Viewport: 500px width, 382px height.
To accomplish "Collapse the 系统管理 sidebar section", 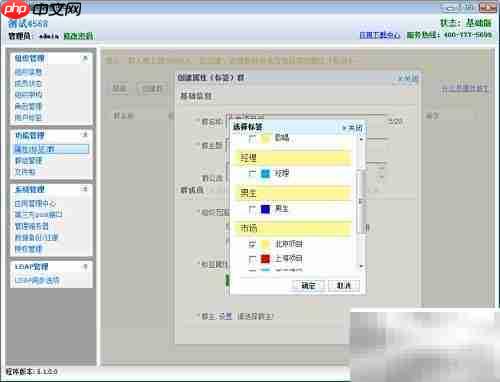I will 85,189.
